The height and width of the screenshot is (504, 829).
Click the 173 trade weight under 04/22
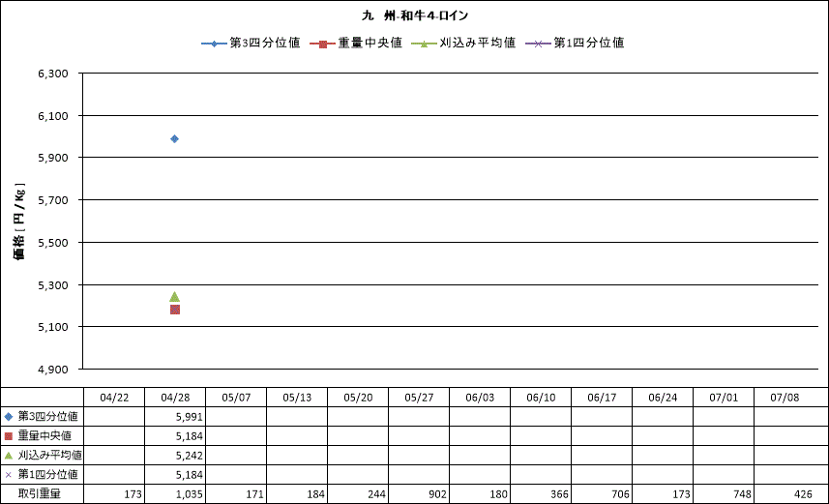tap(133, 494)
